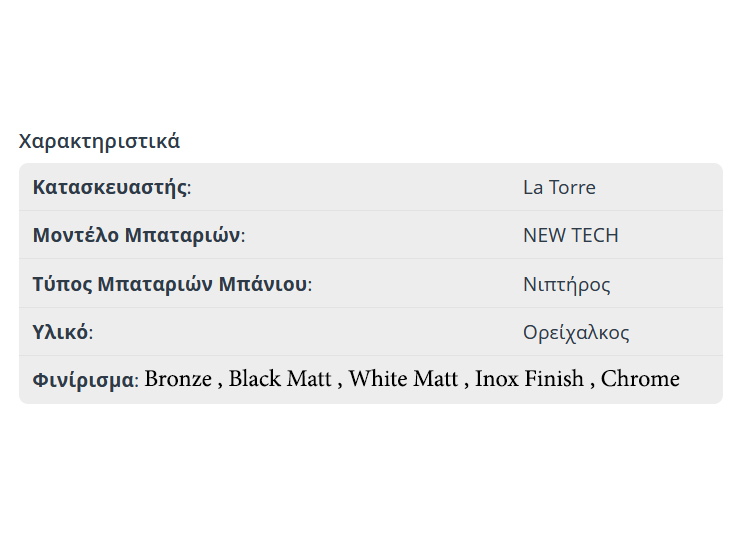Select the NEW TECH model value
Image resolution: width=737 pixels, height=537 pixels.
(x=570, y=235)
